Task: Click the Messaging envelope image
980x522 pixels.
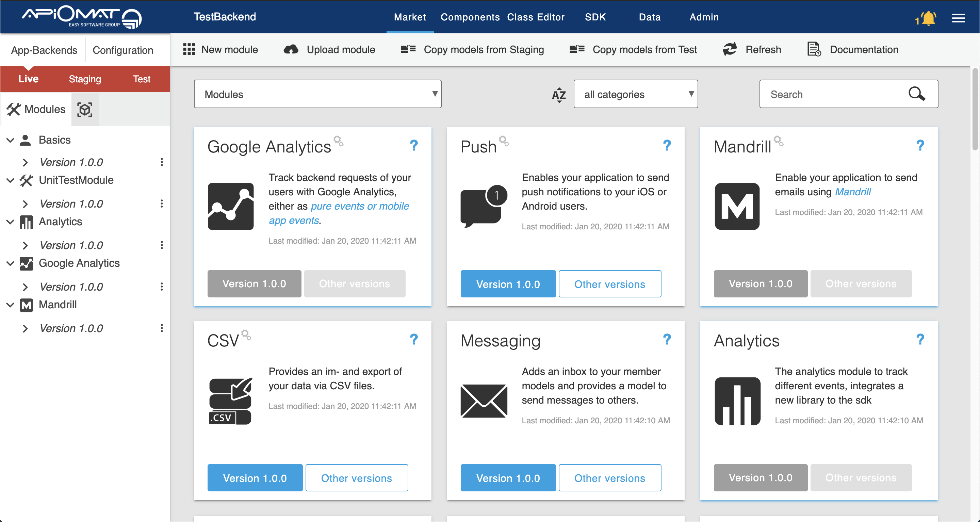Action: click(484, 401)
